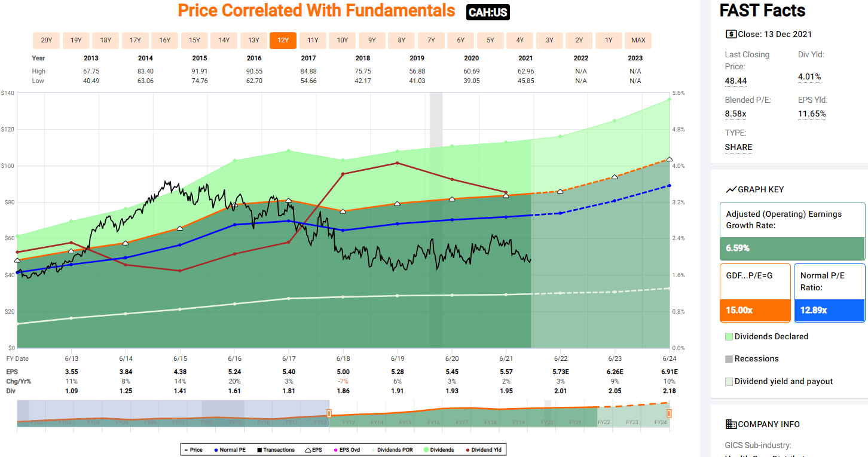Screen dimensions: 868x457
Task: Select the 7Y time range
Action: click(x=431, y=41)
